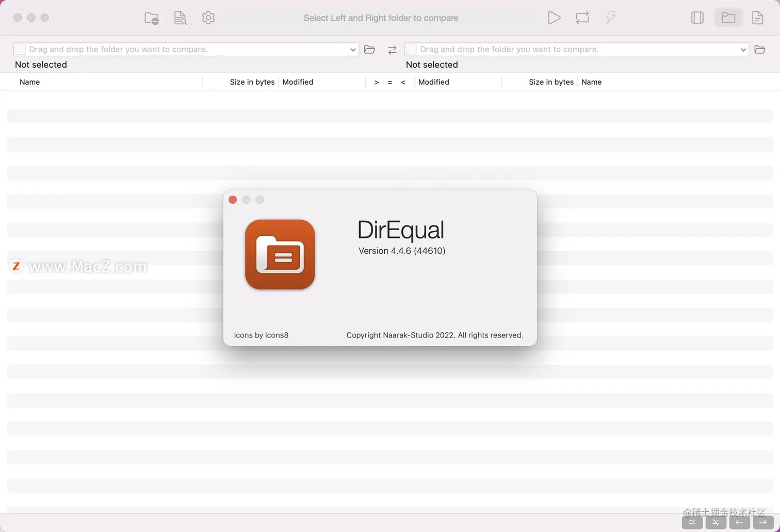Browse for the right folder with open-folder icon
The width and height of the screenshot is (780, 532).
(760, 50)
